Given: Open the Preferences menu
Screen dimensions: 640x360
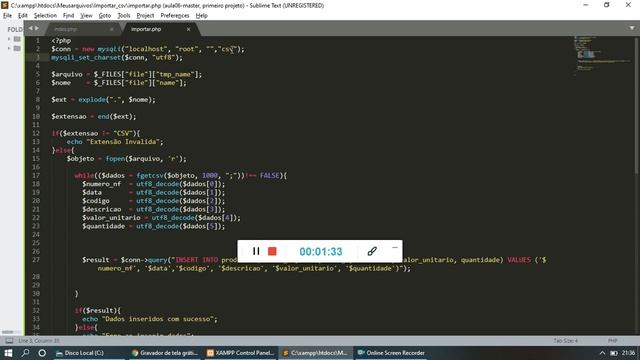Looking at the screenshot, I should (175, 16).
